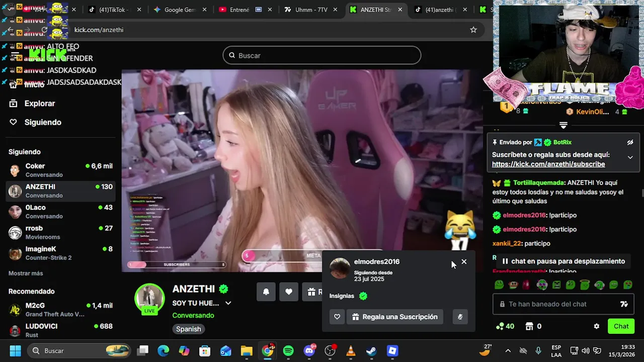644x362 pixels.
Task: Open the Windows Start menu
Action: (x=15, y=350)
